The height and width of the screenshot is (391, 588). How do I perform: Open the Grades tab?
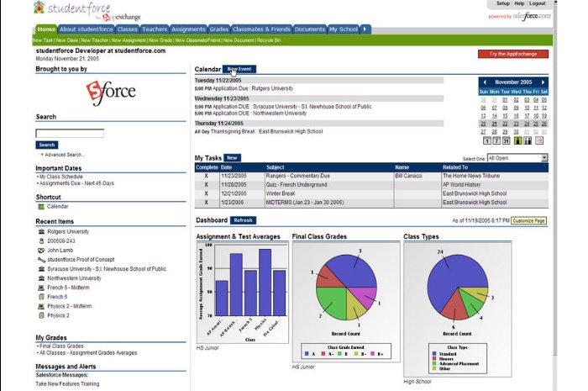219,29
